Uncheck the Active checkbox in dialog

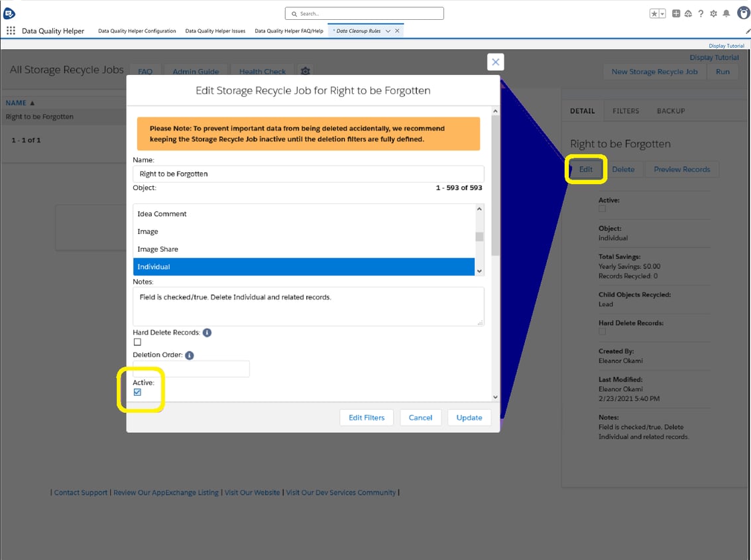pos(137,392)
